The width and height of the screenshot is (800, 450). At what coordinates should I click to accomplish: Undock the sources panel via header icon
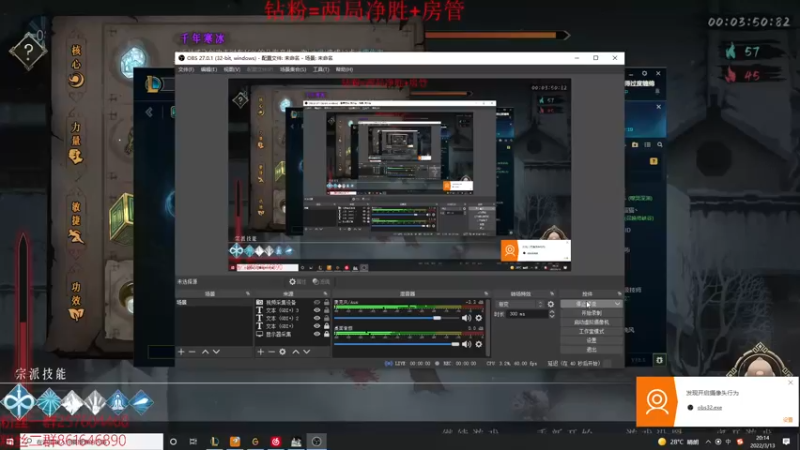click(x=326, y=294)
